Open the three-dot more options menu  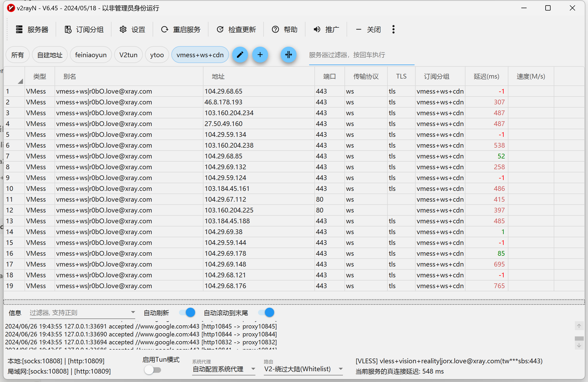click(393, 29)
